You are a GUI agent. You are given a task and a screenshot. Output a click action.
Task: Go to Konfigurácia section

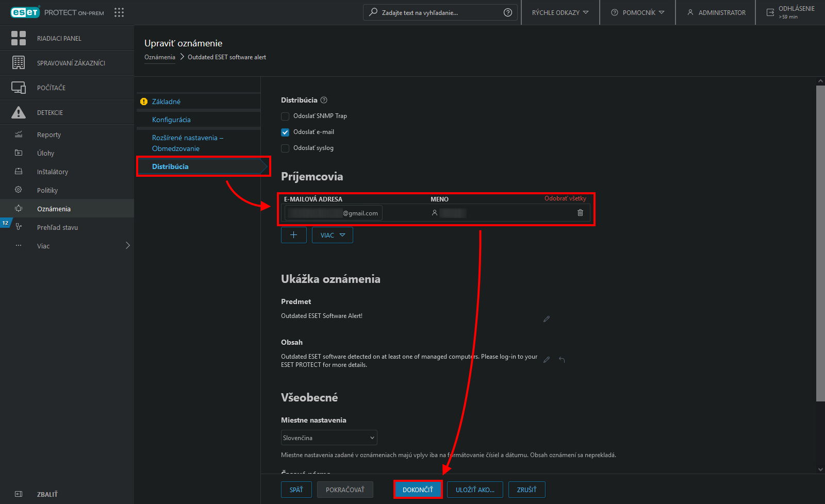(x=171, y=120)
